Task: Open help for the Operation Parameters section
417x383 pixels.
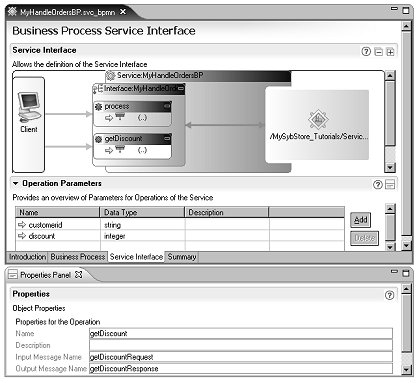Action: pos(378,185)
